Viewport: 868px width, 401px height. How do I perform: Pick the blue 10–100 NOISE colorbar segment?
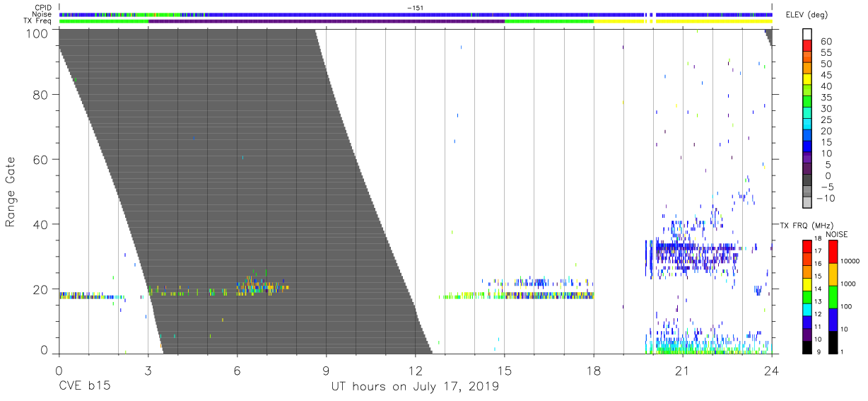pyautogui.click(x=833, y=320)
